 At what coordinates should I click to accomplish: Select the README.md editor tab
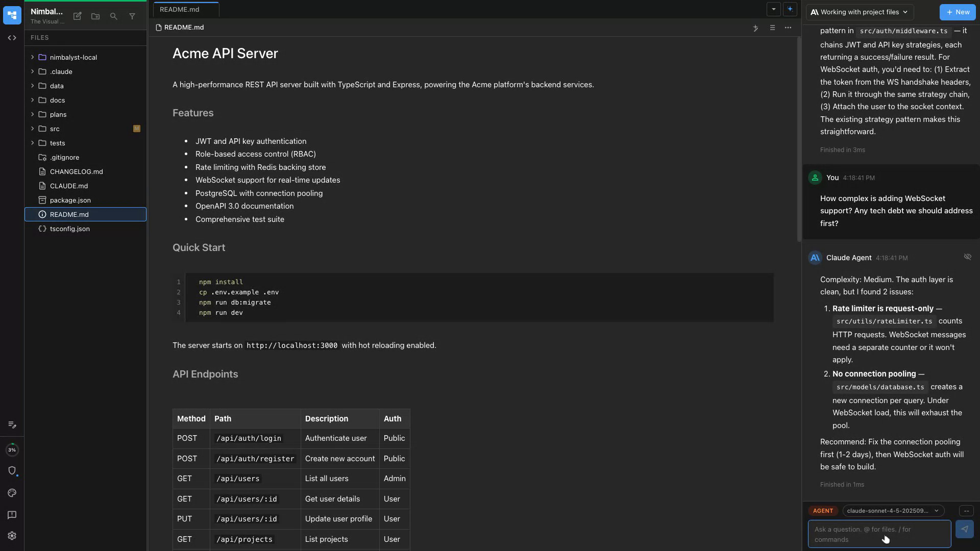(180, 9)
